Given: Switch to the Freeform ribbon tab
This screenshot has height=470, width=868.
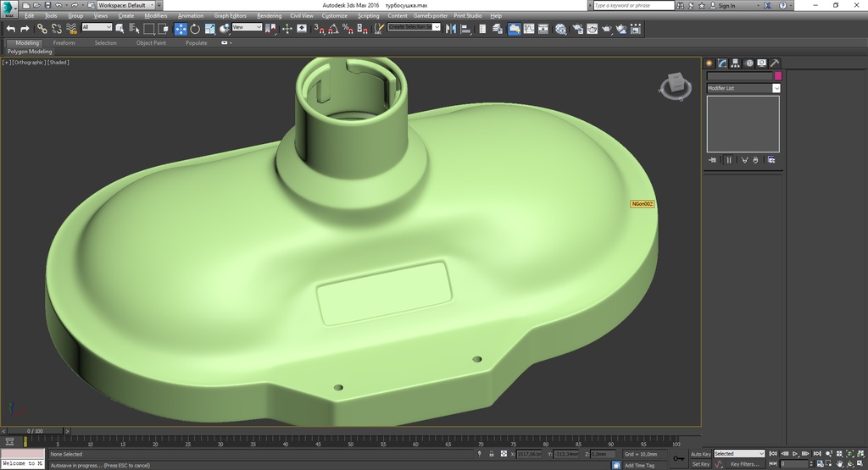Looking at the screenshot, I should 64,43.
